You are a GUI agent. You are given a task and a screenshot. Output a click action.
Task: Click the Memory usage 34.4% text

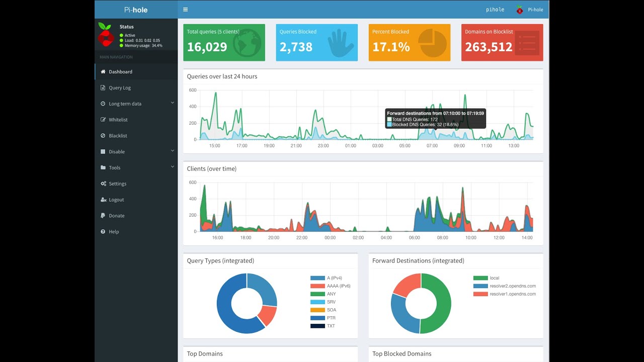(x=143, y=46)
